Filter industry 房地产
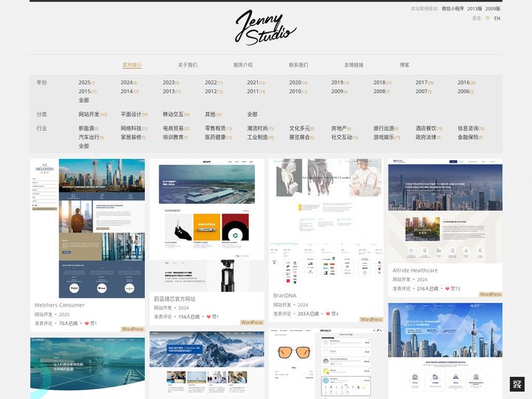The width and height of the screenshot is (532, 399). click(x=341, y=129)
